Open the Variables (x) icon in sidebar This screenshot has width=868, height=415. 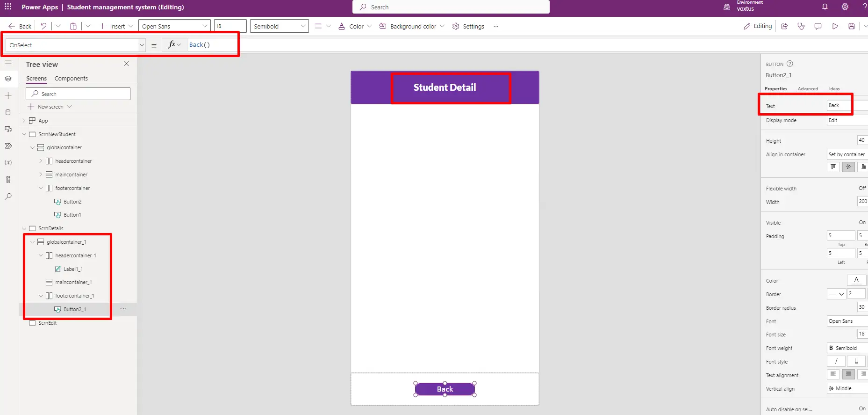point(8,163)
